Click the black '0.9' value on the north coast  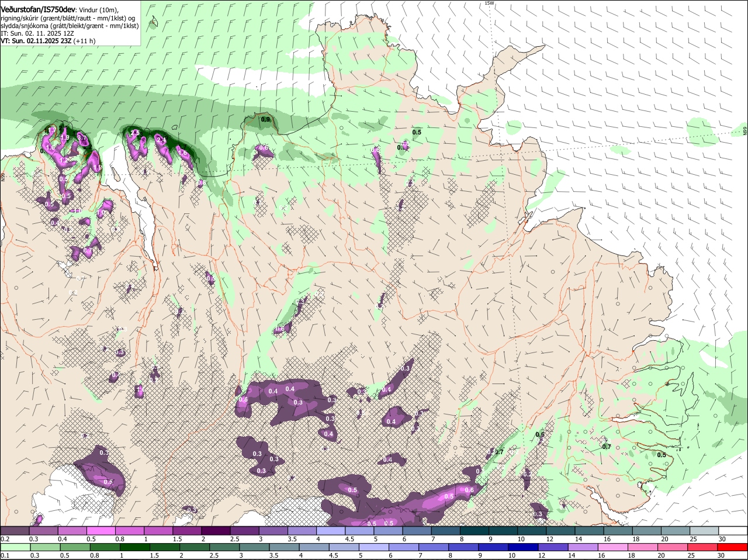click(x=265, y=119)
